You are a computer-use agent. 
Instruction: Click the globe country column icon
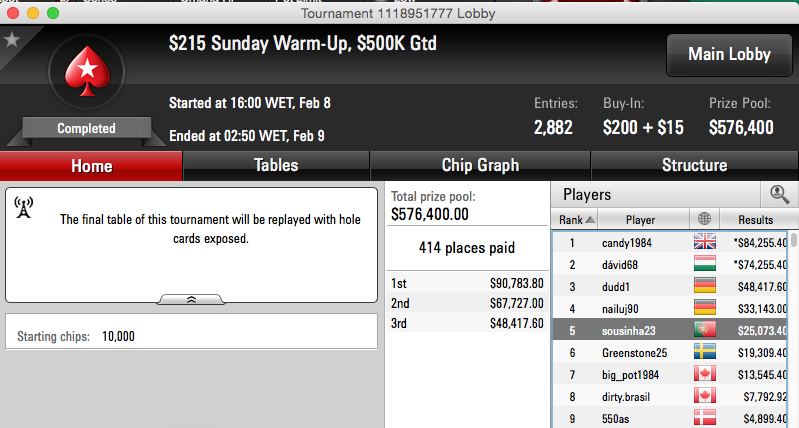[x=704, y=219]
